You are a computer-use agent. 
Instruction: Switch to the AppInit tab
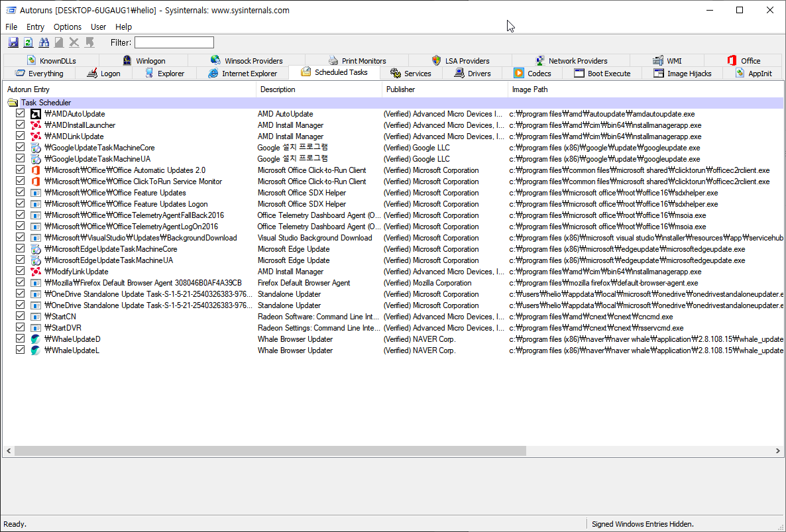pyautogui.click(x=754, y=73)
